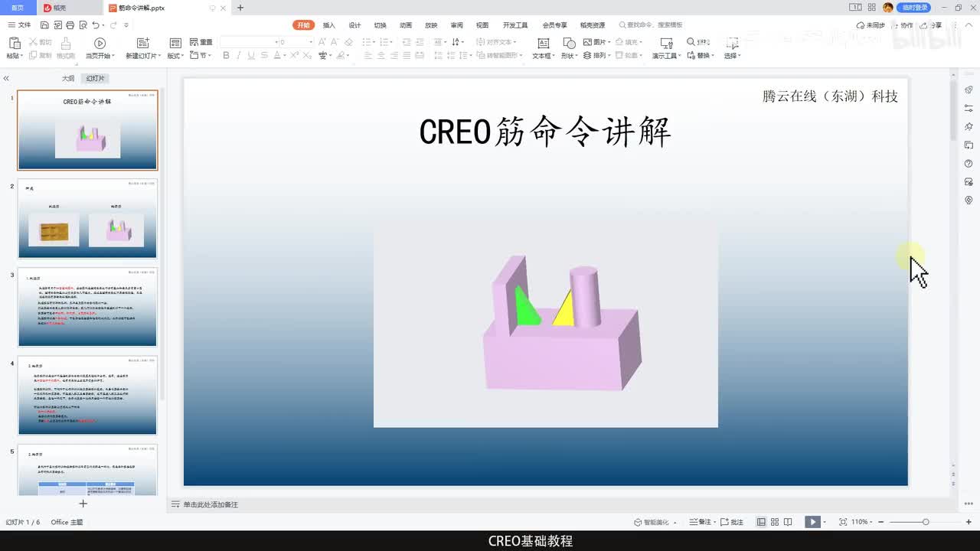This screenshot has height=551, width=980.
Task: Open new tab with plus beside 筋命令讲解.pptx tab
Action: click(x=240, y=8)
